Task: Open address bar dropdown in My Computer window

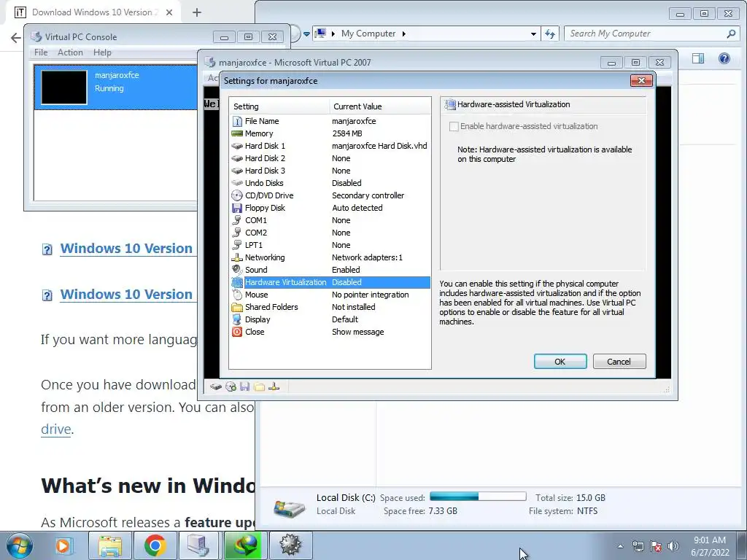Action: (x=533, y=34)
